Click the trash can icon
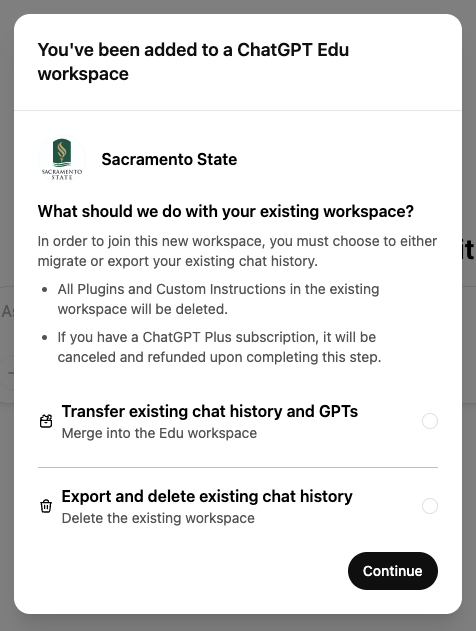476x631 pixels. [46, 506]
